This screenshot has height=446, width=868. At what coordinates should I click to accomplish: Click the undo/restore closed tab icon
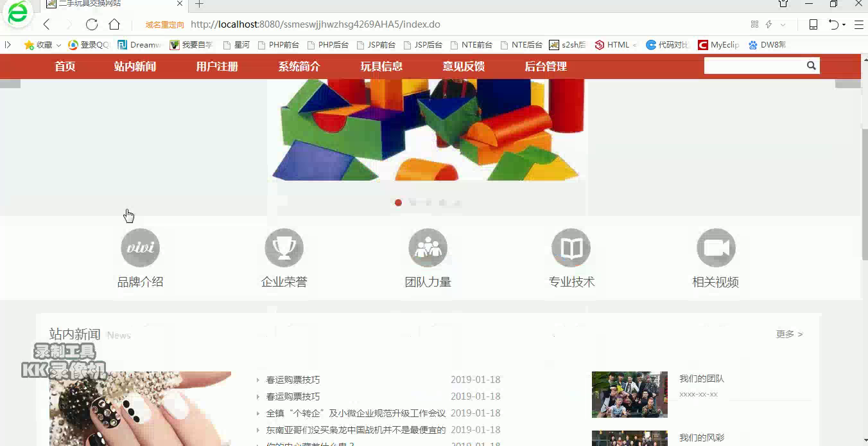pos(833,24)
